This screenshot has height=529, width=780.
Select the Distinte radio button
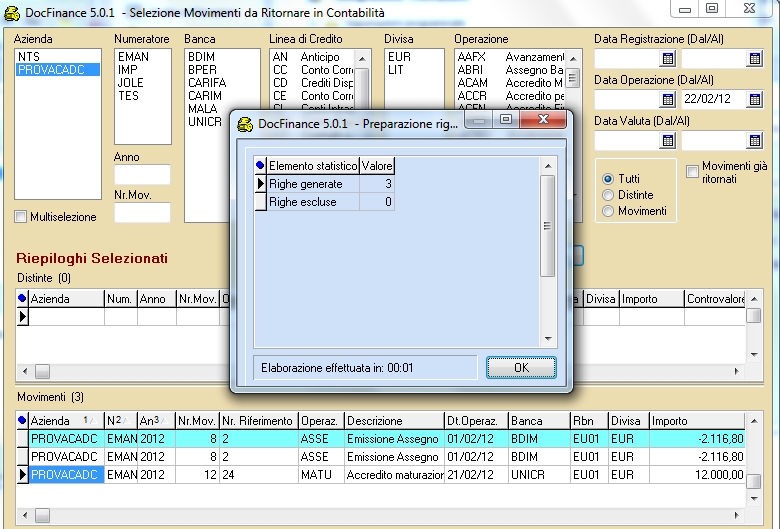(x=608, y=195)
